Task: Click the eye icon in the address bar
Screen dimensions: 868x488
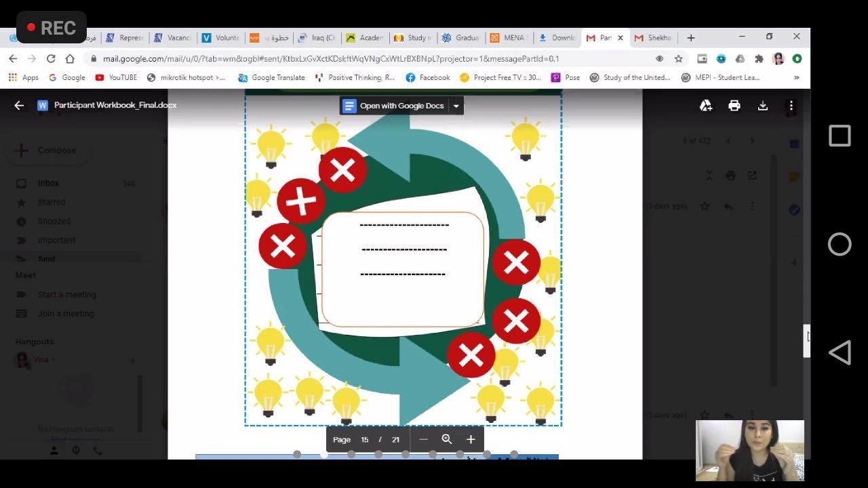Action: click(659, 59)
